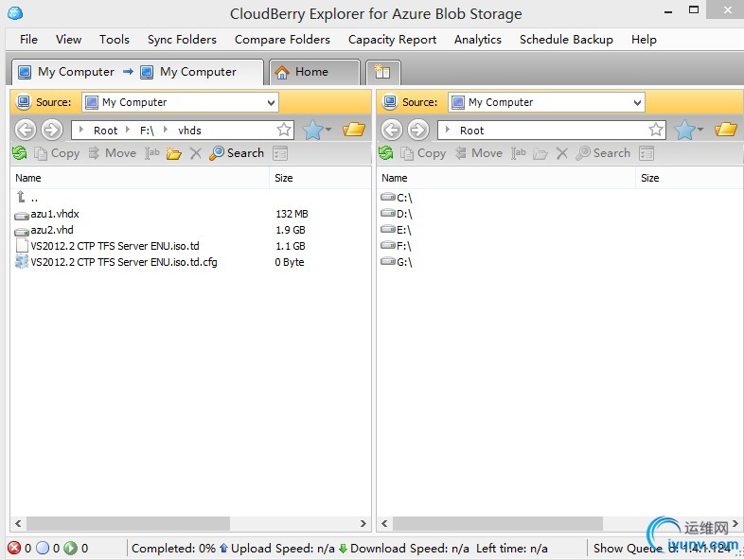Open a new tab with the new-tab icon

pos(383,72)
